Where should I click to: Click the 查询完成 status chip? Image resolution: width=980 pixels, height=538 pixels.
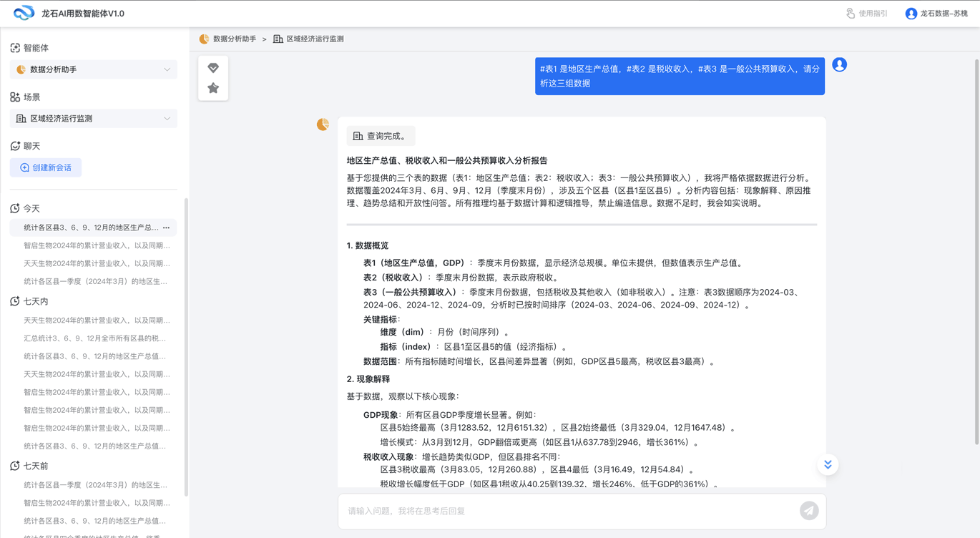point(382,135)
